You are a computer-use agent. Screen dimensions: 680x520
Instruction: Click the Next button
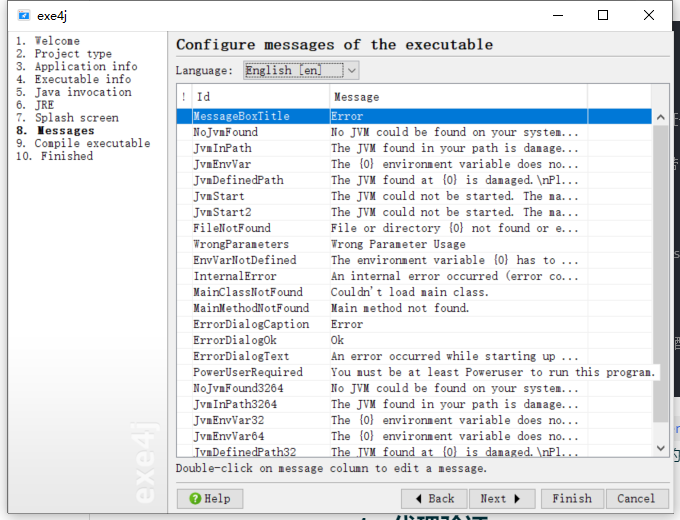pyautogui.click(x=501, y=498)
